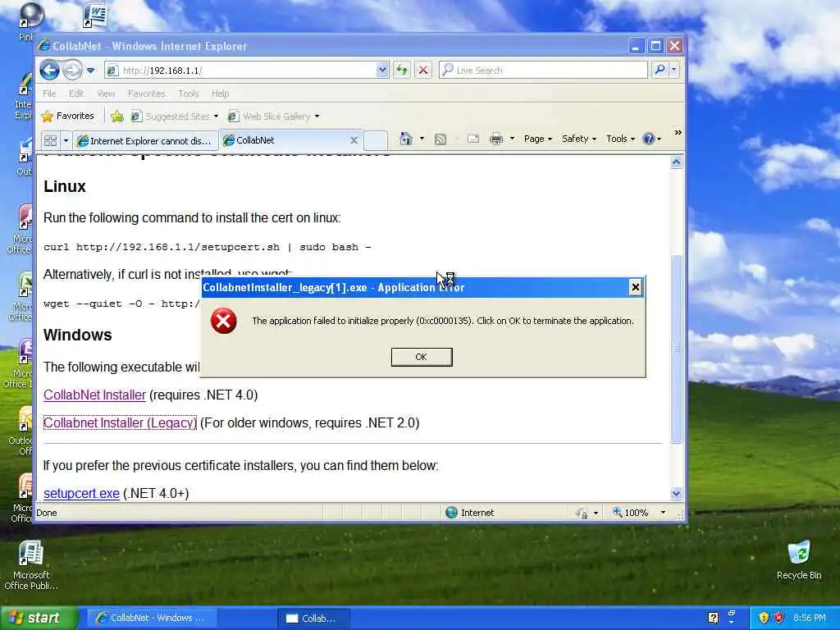The height and width of the screenshot is (630, 840).
Task: Open the Edit menu
Action: coord(76,94)
